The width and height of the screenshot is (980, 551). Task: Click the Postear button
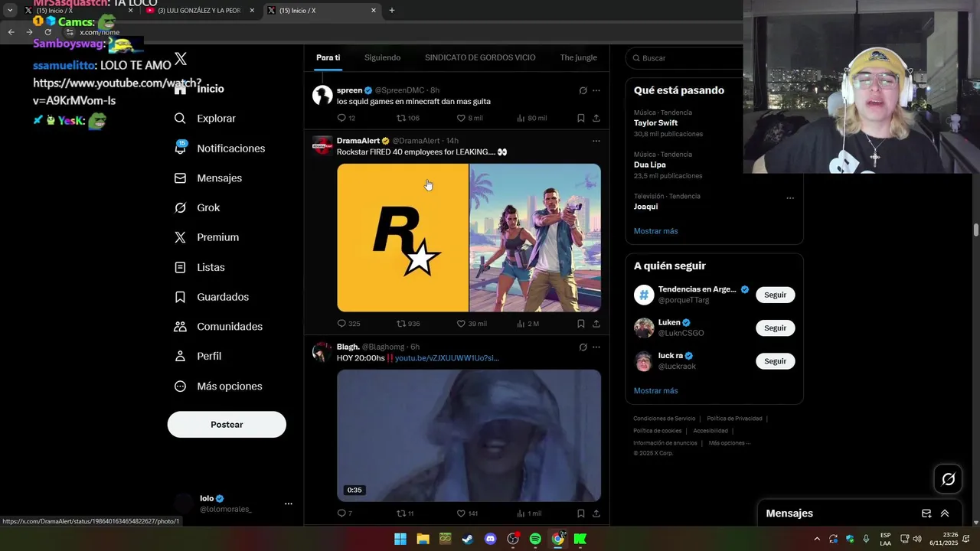coord(227,425)
